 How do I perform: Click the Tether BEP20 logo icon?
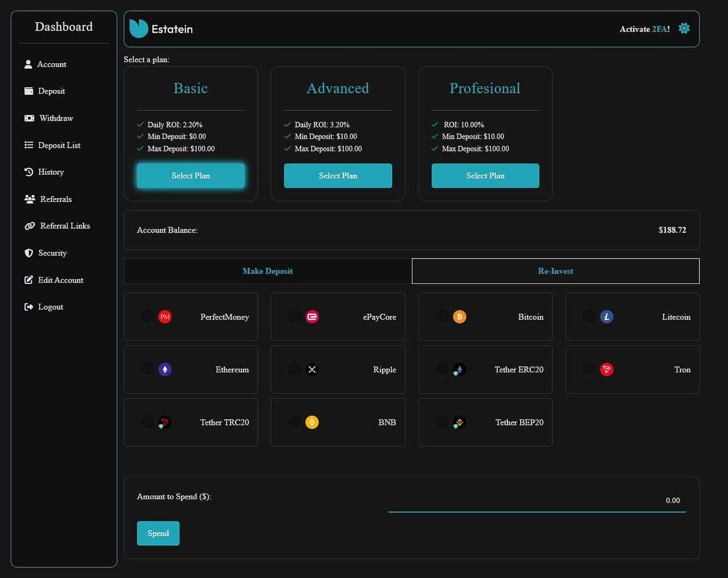click(459, 422)
